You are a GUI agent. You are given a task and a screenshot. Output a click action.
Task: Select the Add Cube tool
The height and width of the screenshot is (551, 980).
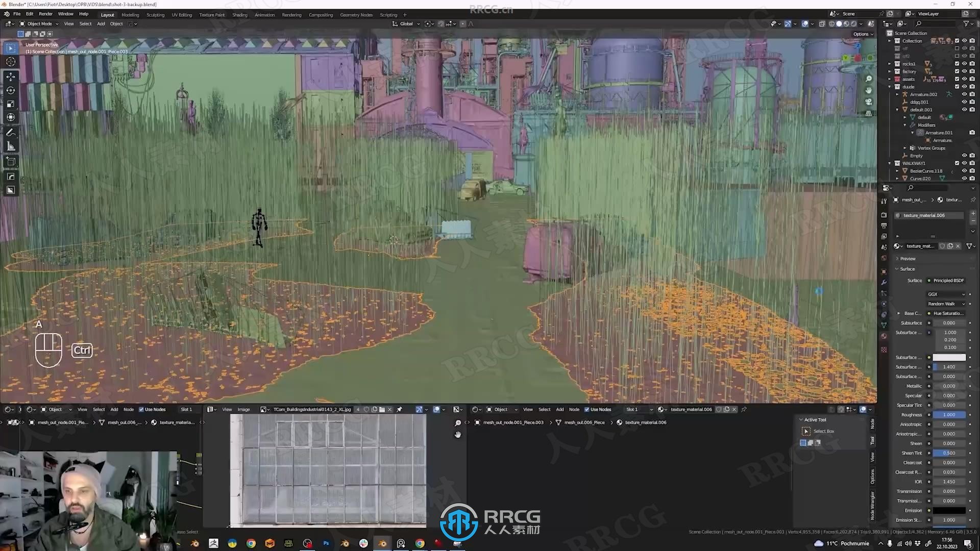[11, 162]
